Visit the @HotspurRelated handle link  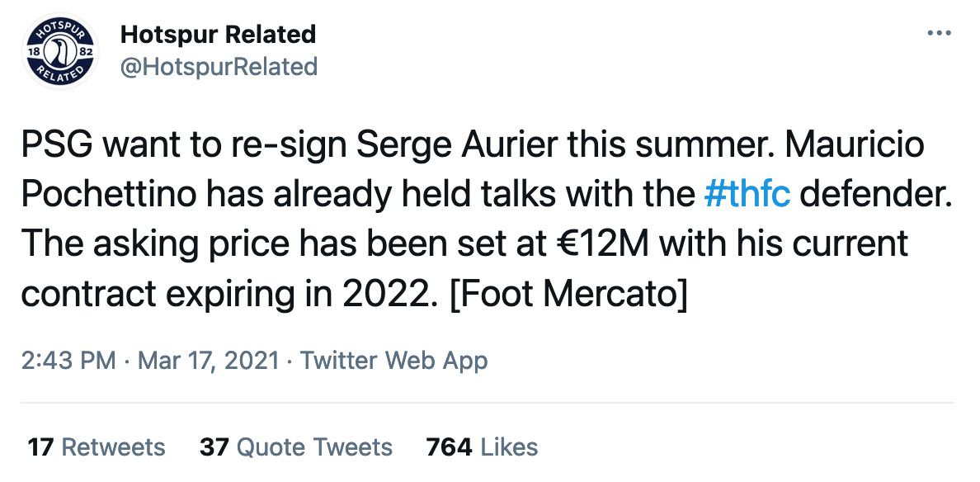219,66
